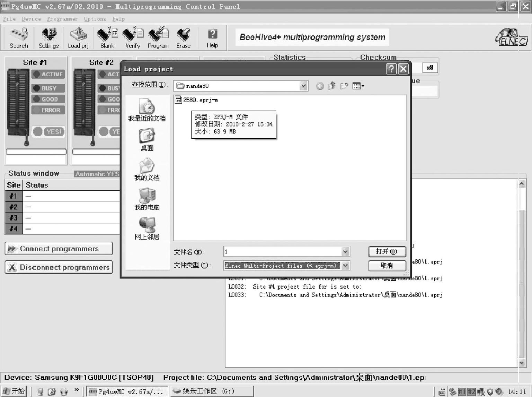Open the File menu

(x=9, y=19)
